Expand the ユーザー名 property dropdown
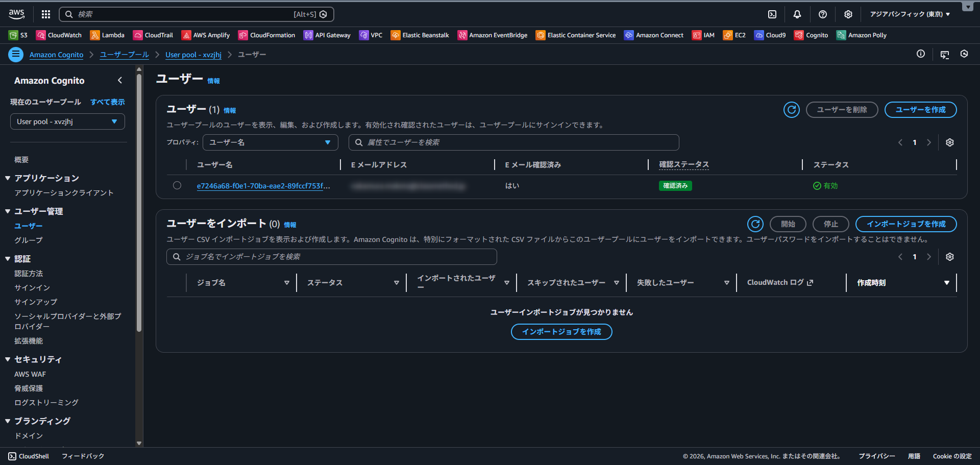 point(270,142)
